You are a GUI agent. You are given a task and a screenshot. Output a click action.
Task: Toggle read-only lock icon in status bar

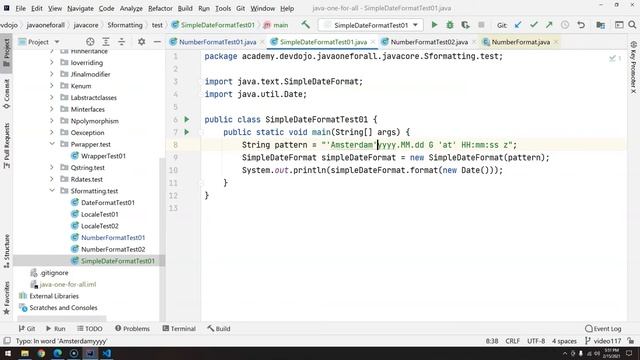point(631,340)
